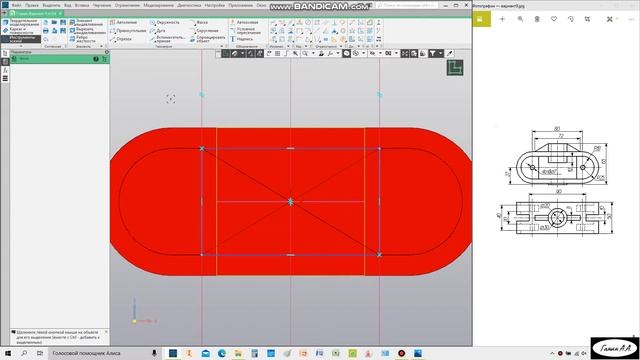This screenshot has width=640, height=360.
Task: Open the Черчение menu
Action: click(x=102, y=5)
